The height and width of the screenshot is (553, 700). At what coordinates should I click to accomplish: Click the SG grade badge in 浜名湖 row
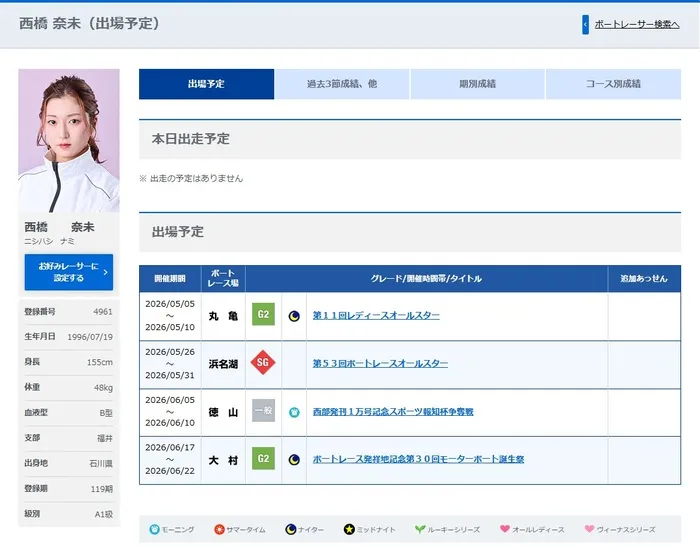[263, 362]
